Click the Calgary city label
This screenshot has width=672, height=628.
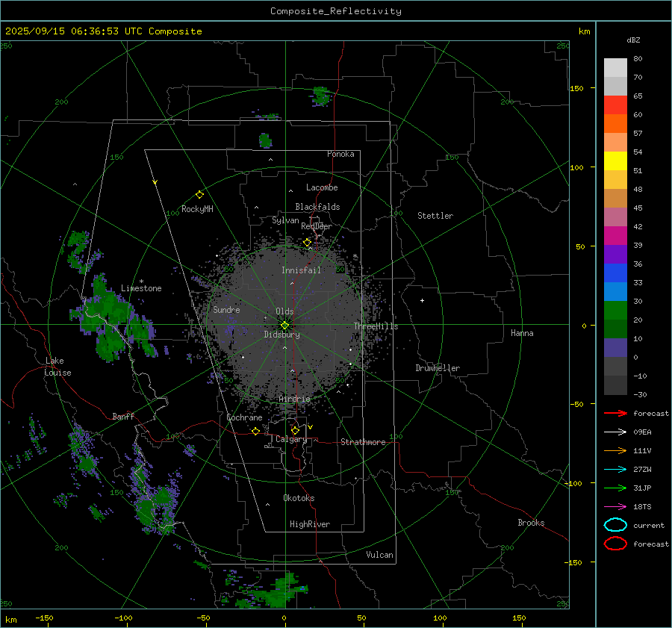tap(291, 439)
